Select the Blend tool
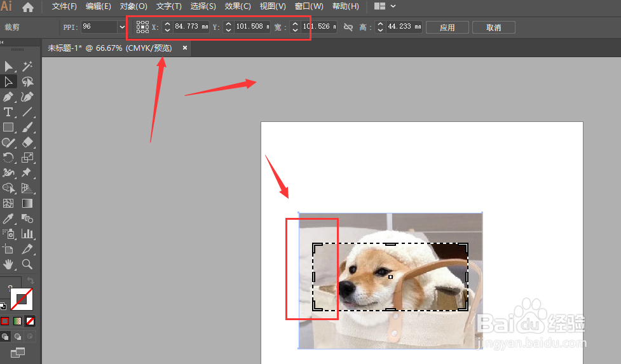Viewport: 621px width, 364px height. coord(27,219)
